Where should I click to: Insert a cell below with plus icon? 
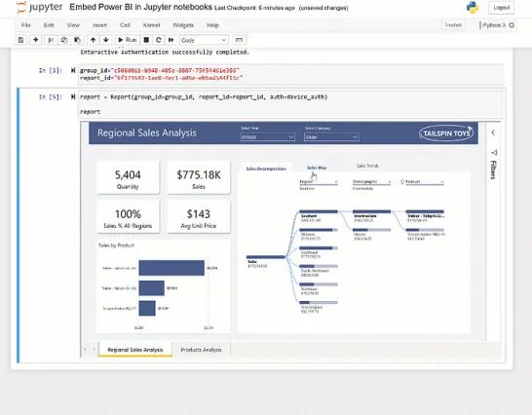click(x=36, y=40)
